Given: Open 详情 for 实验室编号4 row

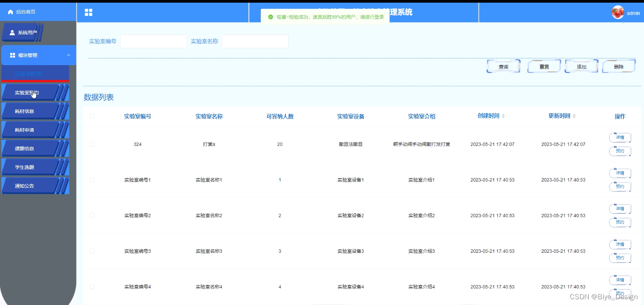Looking at the screenshot, I should tap(620, 280).
